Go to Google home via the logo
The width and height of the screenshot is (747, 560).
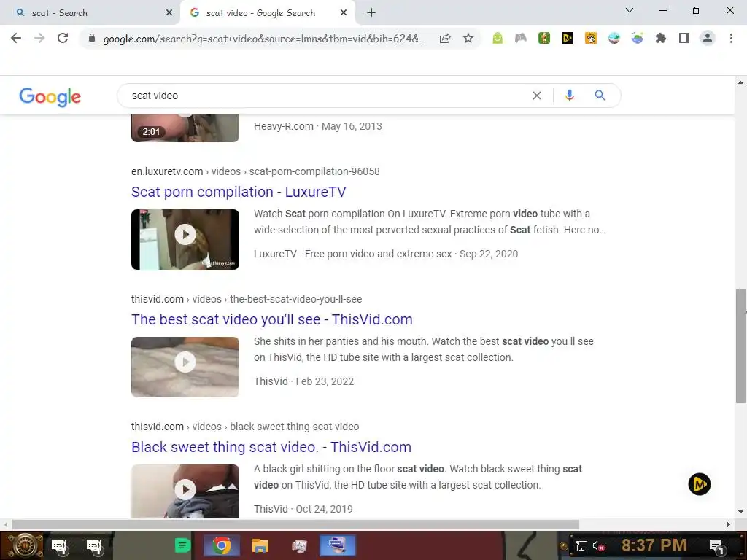click(x=50, y=97)
